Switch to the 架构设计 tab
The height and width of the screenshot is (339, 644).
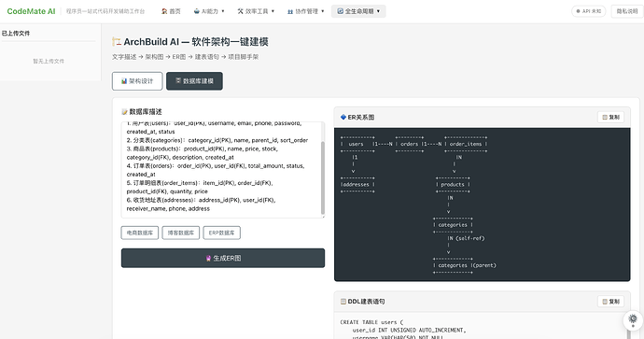click(137, 81)
